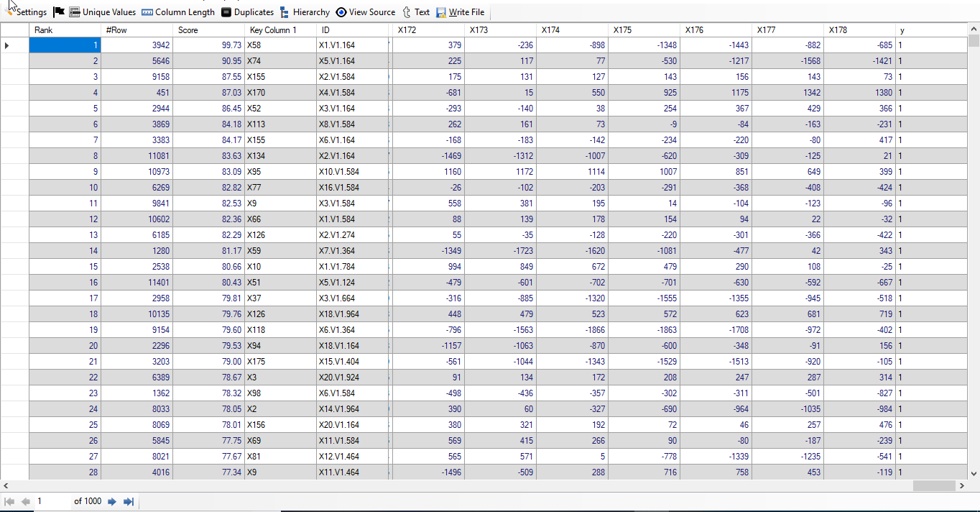Open the Text tool
Image resolution: width=980 pixels, height=512 pixels.
coord(416,12)
